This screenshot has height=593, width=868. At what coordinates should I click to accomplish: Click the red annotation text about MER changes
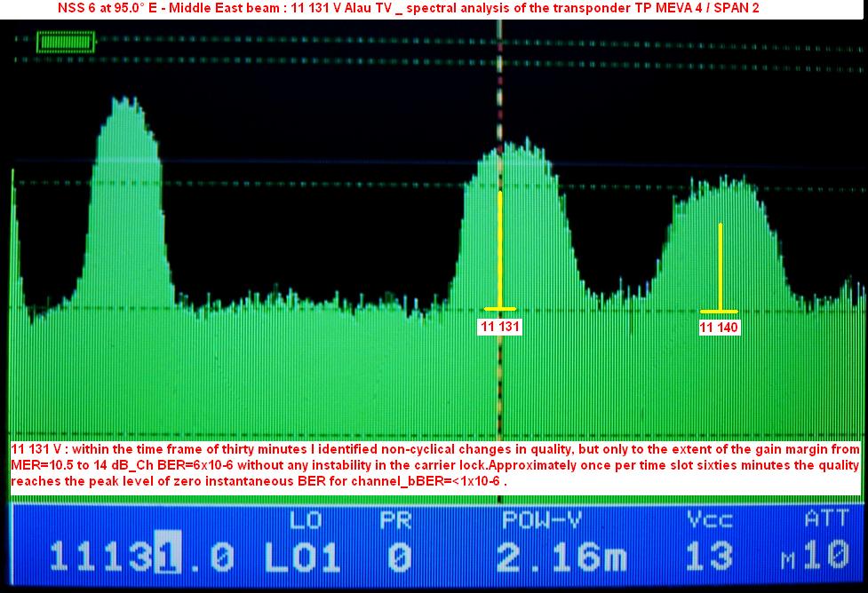[434, 465]
